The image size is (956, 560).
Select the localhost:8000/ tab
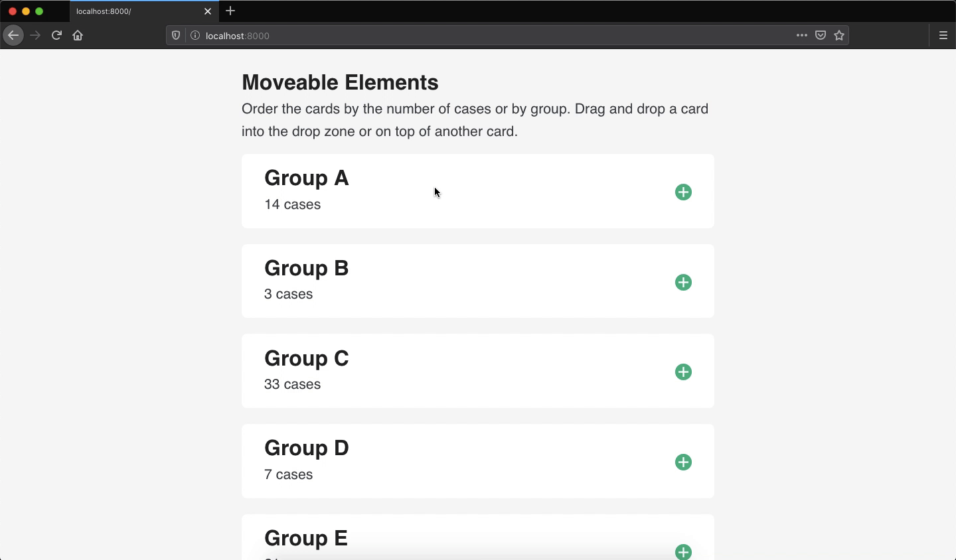(x=143, y=11)
